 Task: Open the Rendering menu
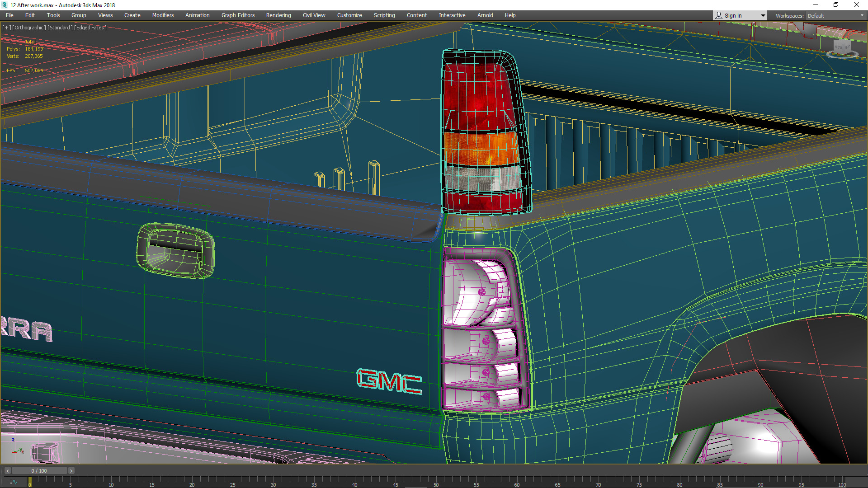tap(278, 15)
